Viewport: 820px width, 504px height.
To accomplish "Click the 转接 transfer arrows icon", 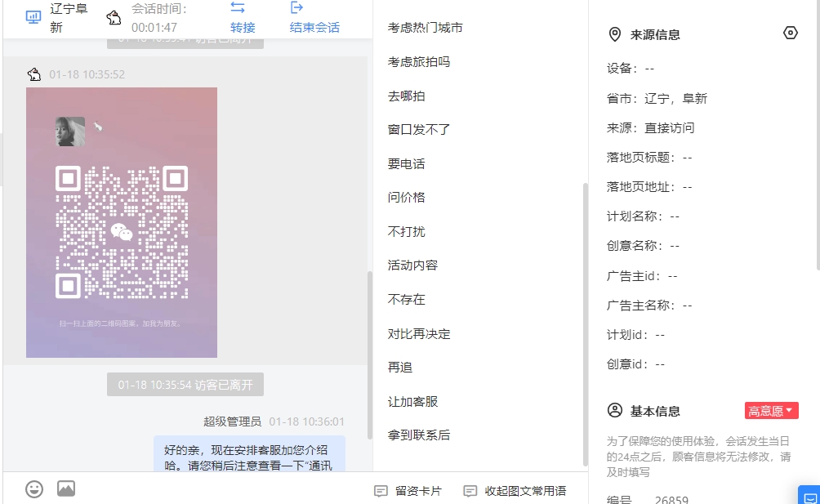I will (238, 7).
